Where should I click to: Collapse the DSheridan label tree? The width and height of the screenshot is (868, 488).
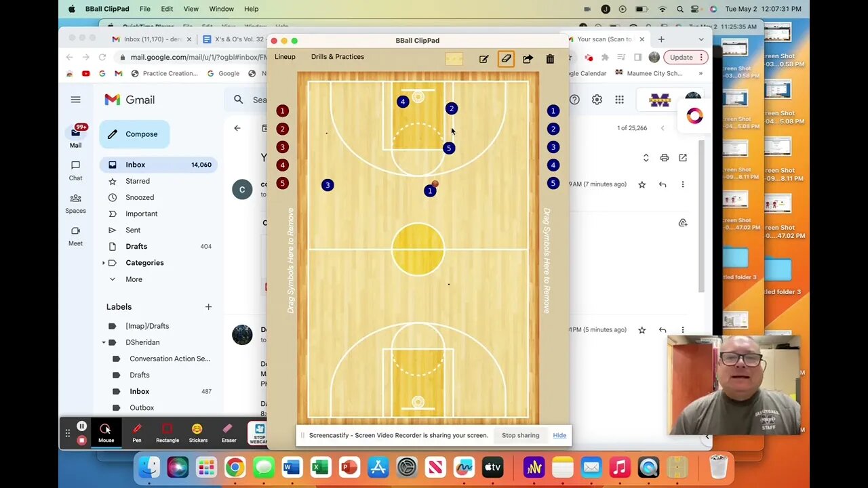tap(104, 342)
